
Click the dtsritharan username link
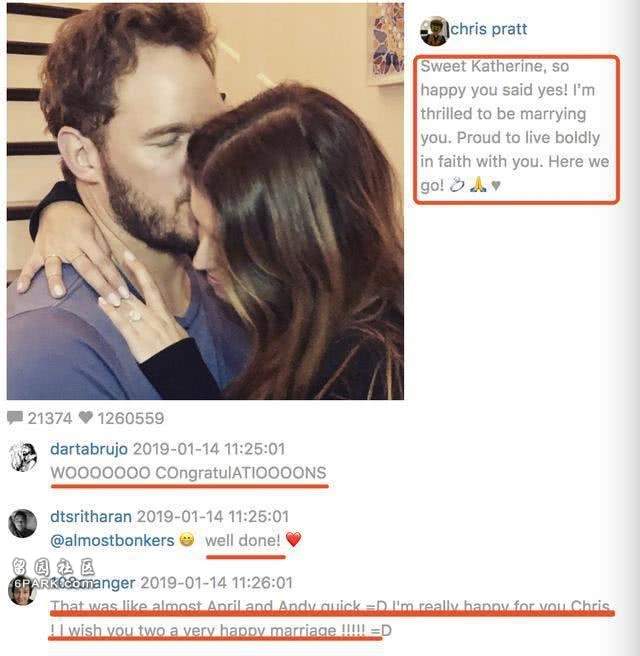[x=91, y=517]
